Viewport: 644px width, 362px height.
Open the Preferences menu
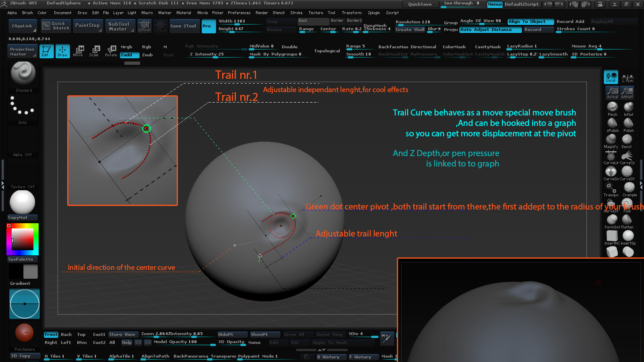(x=239, y=13)
